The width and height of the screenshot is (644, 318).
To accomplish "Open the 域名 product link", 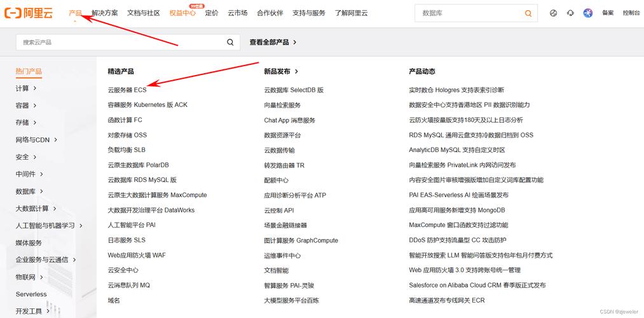I will [x=114, y=300].
